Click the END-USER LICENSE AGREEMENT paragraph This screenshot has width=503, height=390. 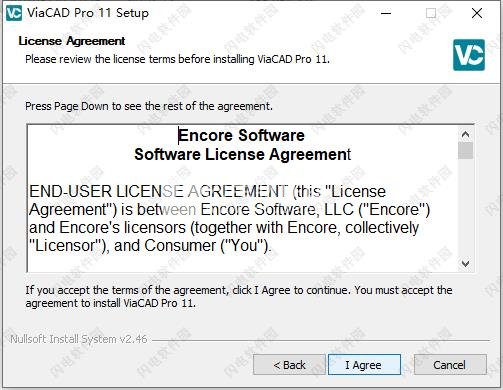click(229, 218)
